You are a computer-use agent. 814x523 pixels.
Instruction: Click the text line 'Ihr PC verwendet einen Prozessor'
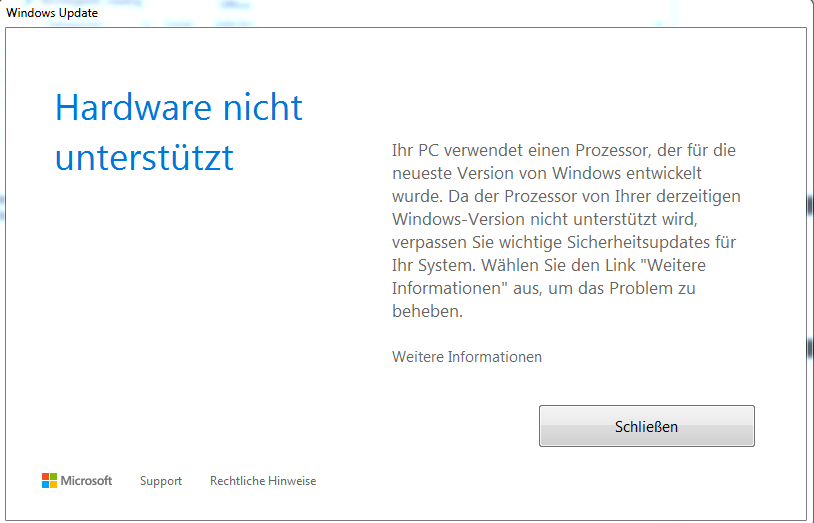click(520, 151)
